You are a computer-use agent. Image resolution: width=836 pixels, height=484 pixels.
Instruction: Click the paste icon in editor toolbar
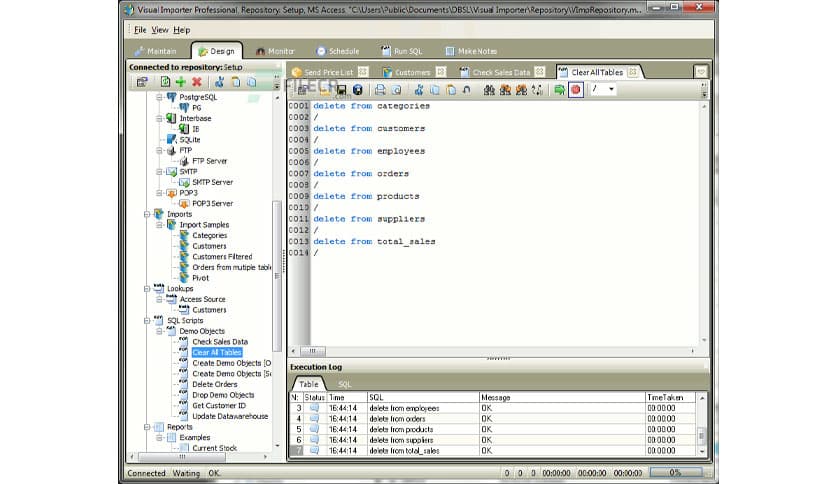(x=451, y=90)
